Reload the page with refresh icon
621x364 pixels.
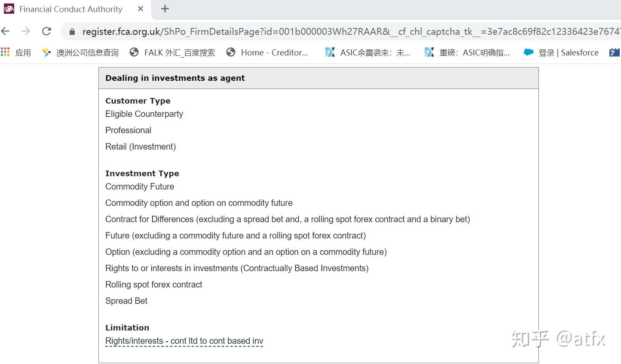[46, 31]
